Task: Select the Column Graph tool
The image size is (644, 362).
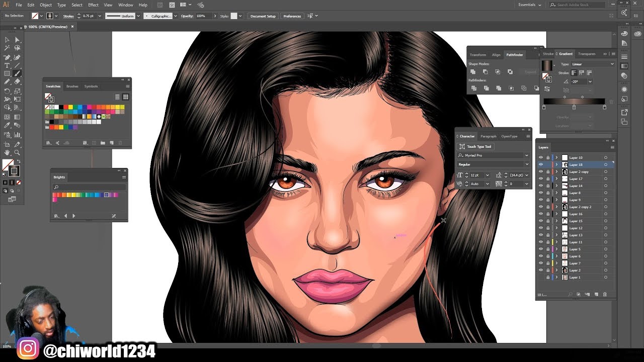Action: [17, 135]
